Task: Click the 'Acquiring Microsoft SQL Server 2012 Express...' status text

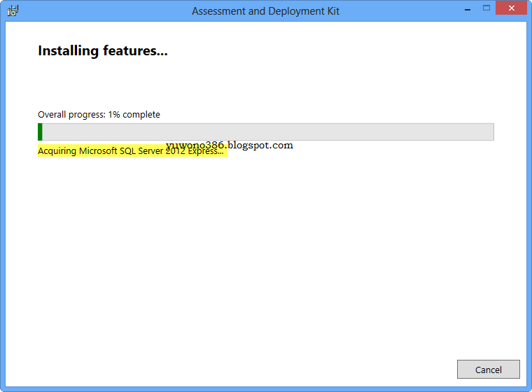Action: (x=131, y=151)
